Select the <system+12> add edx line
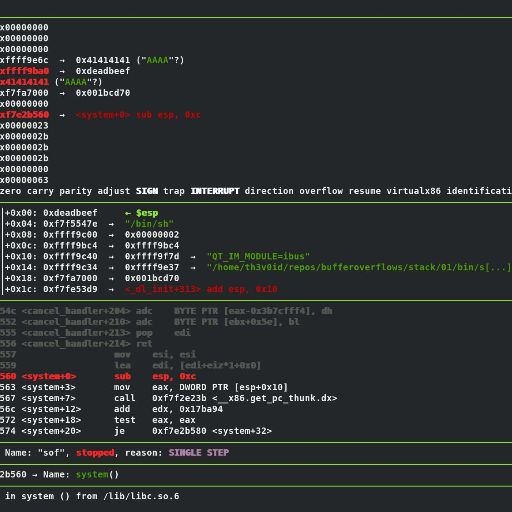512x512 pixels. 111,409
